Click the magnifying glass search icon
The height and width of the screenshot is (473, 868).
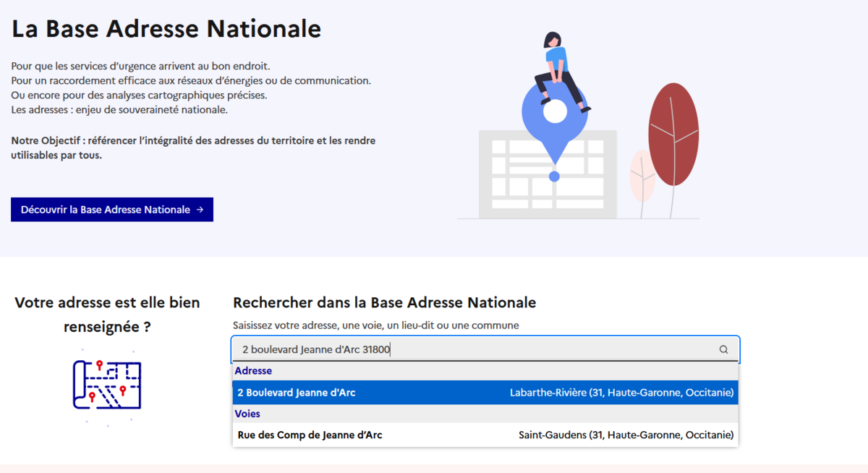tap(723, 349)
